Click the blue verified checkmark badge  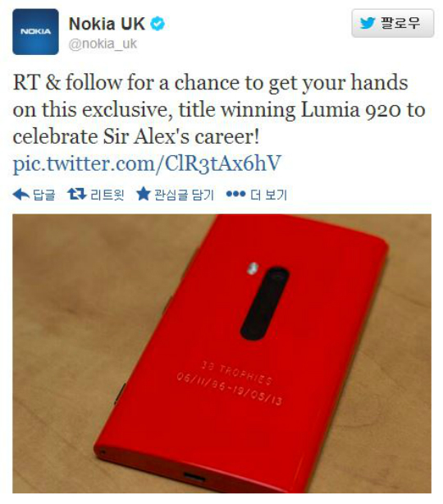click(158, 24)
